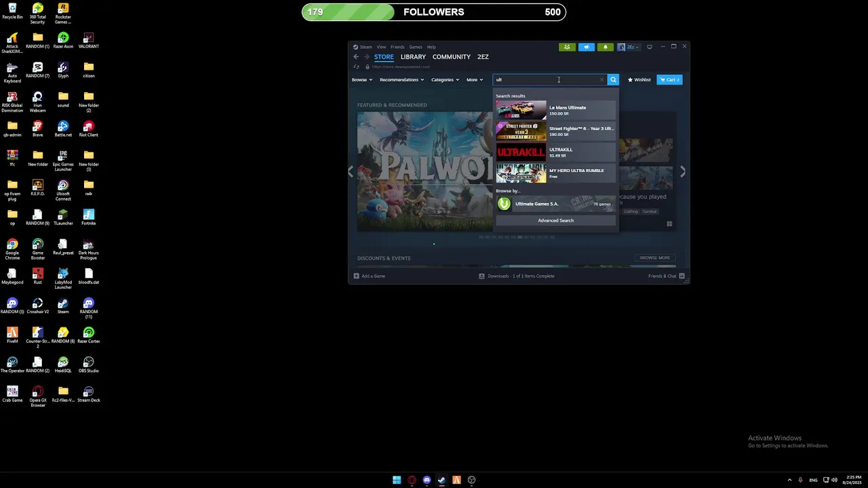Select the Crab Game desktop icon
This screenshot has width=868, height=488.
(12, 394)
